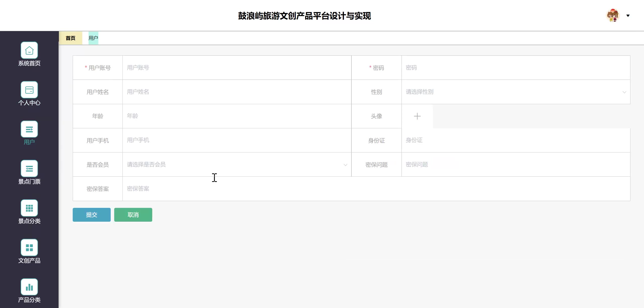Open the 文创产品 four-square icon
The height and width of the screenshot is (308, 644).
point(29,248)
